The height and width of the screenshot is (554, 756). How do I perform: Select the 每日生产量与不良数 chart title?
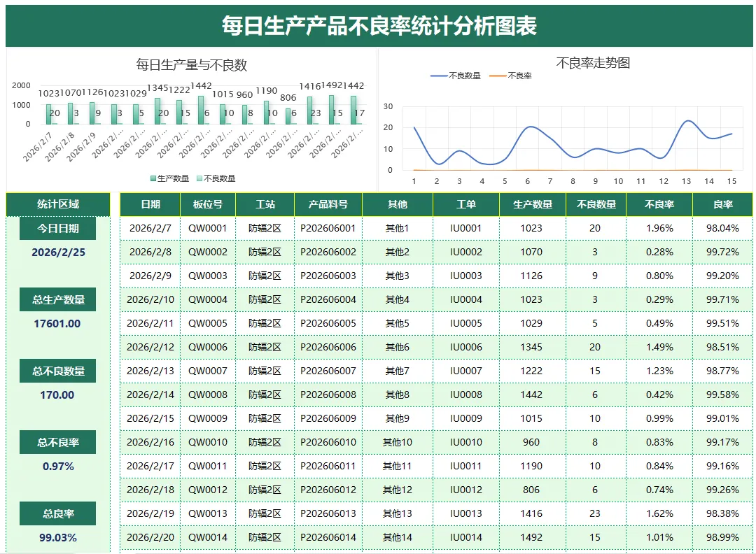191,64
